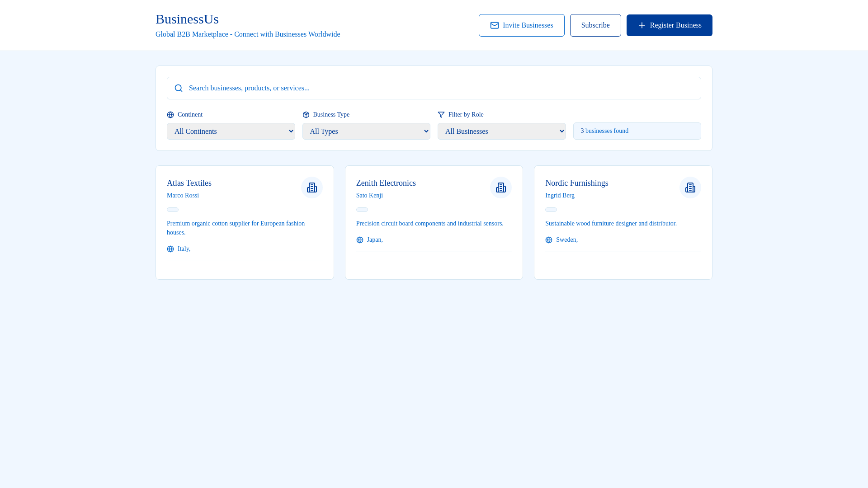This screenshot has height=488, width=868.
Task: Open the All Businesses role dropdown
Action: pos(502,131)
